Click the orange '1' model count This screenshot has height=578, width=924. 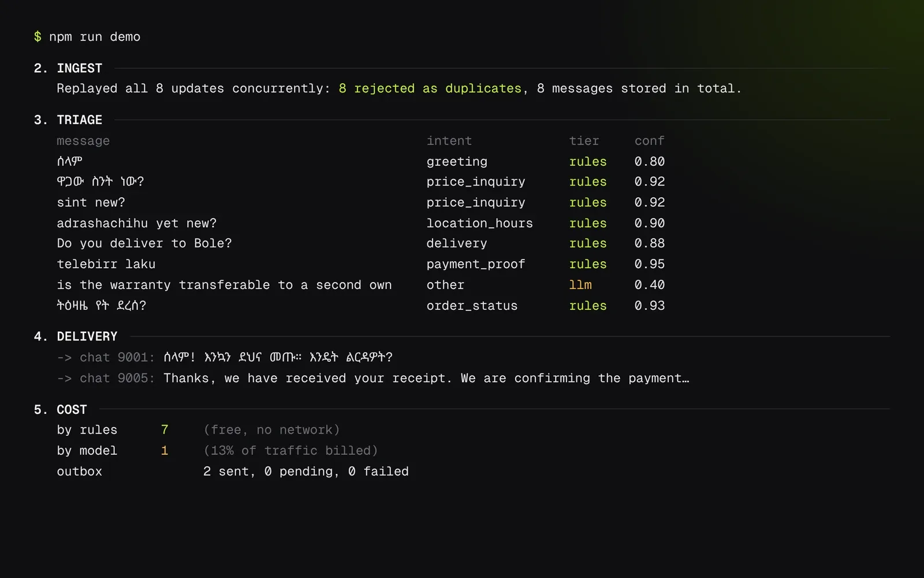pos(165,450)
